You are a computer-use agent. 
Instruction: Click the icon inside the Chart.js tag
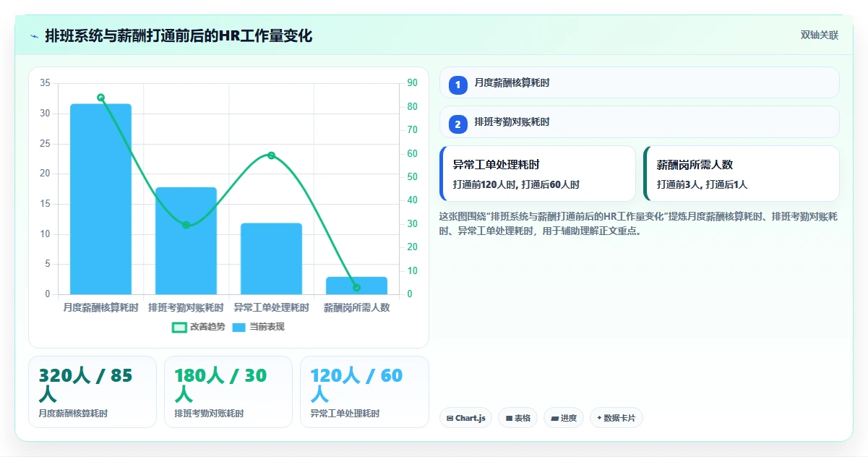click(x=450, y=418)
